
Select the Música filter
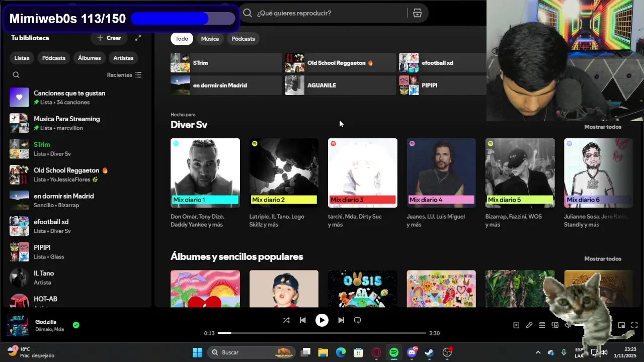[x=210, y=39]
